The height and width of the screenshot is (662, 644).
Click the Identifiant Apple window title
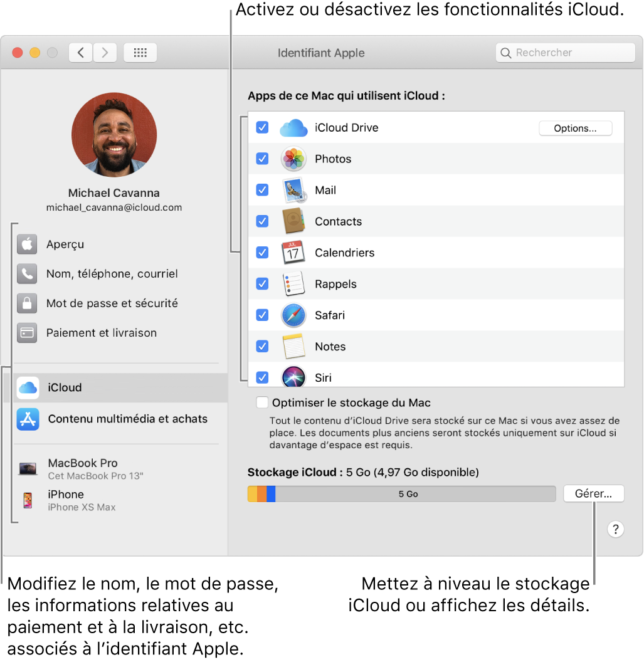point(321,53)
